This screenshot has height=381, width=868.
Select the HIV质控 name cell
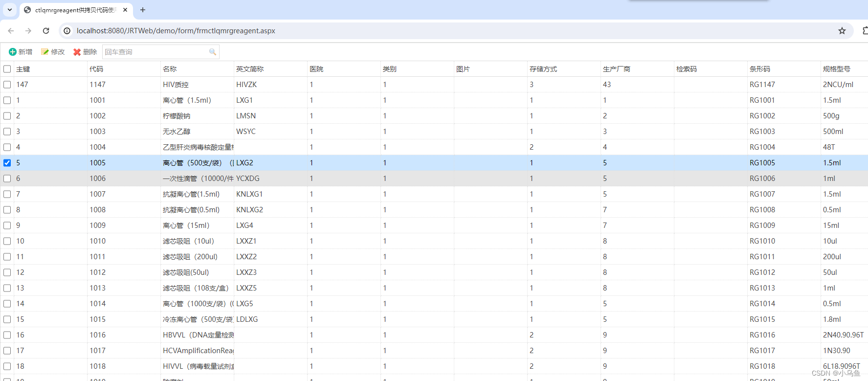[x=197, y=85]
